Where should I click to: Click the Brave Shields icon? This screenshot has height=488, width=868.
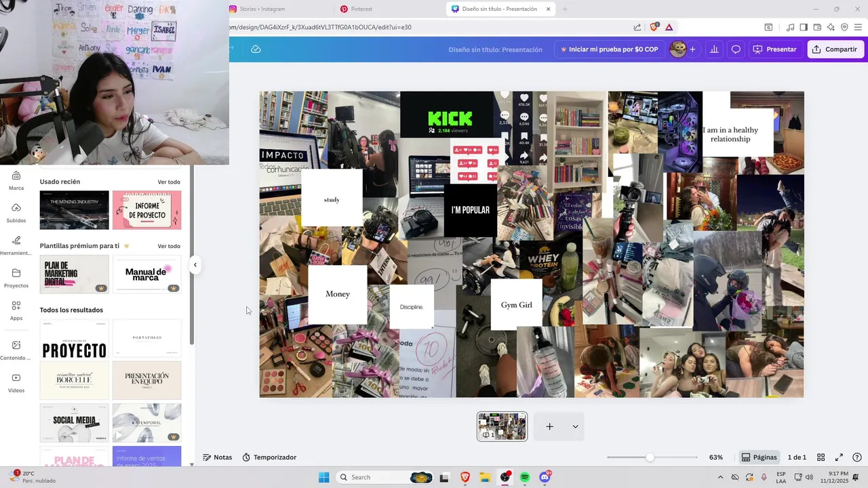(x=654, y=27)
